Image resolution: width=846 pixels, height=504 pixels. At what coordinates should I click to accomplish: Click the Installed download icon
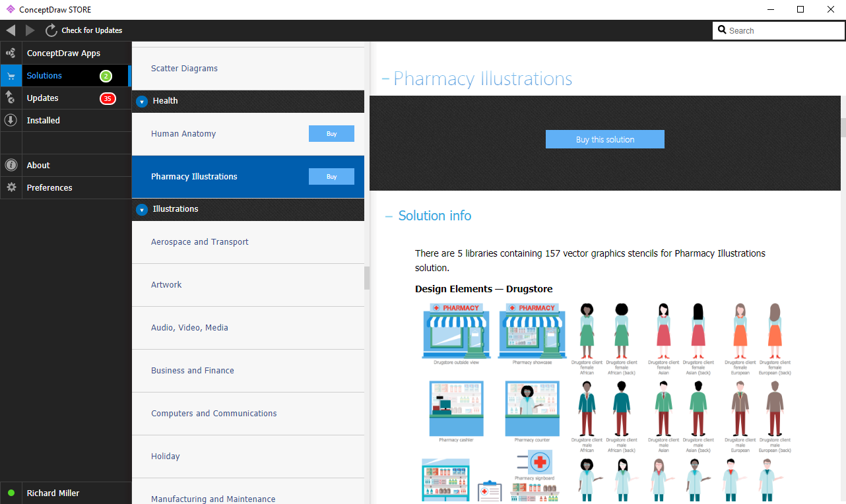[x=11, y=121]
